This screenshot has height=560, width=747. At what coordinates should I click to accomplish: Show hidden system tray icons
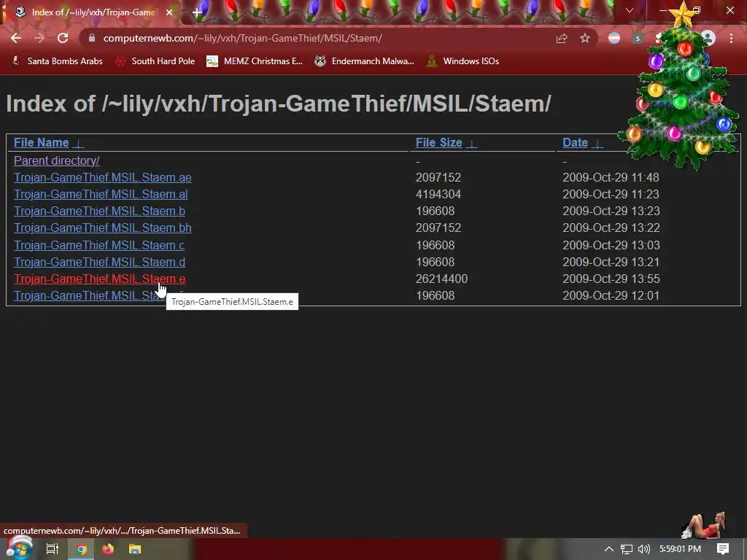[609, 549]
